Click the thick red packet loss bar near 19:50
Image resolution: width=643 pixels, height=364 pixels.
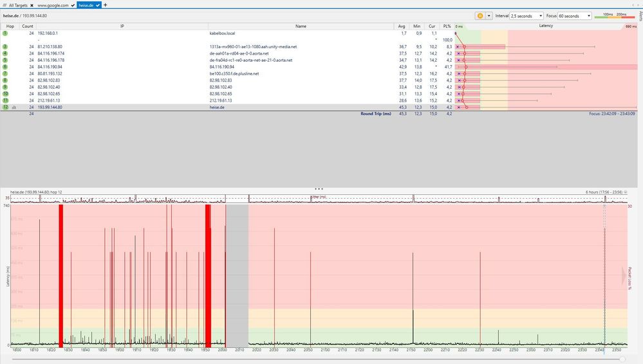pyautogui.click(x=209, y=275)
